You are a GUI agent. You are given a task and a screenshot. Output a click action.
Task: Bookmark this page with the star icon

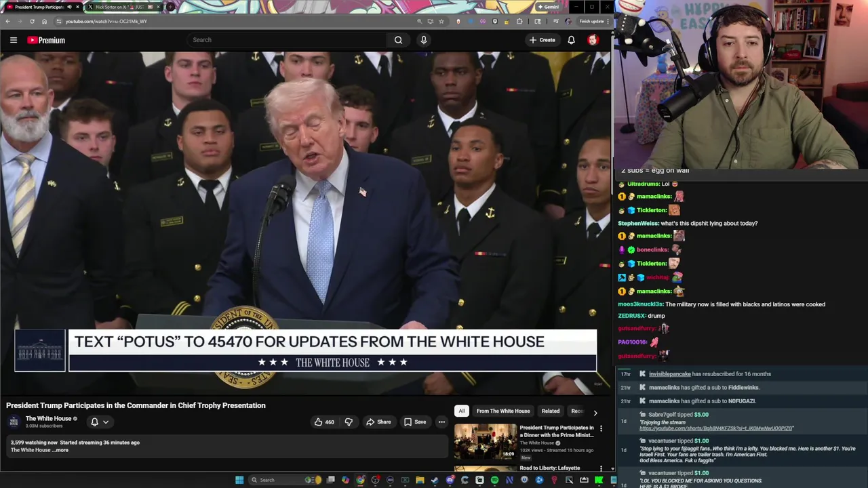441,21
